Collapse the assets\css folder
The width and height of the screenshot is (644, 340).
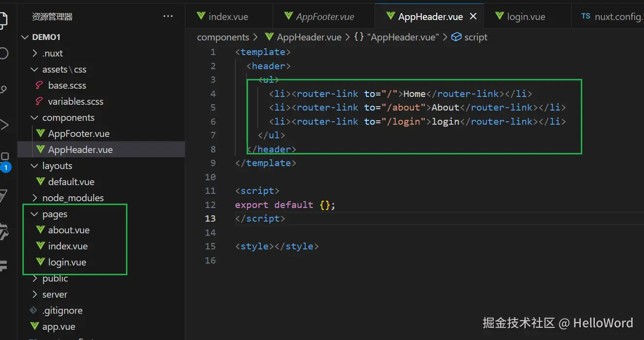[35, 69]
